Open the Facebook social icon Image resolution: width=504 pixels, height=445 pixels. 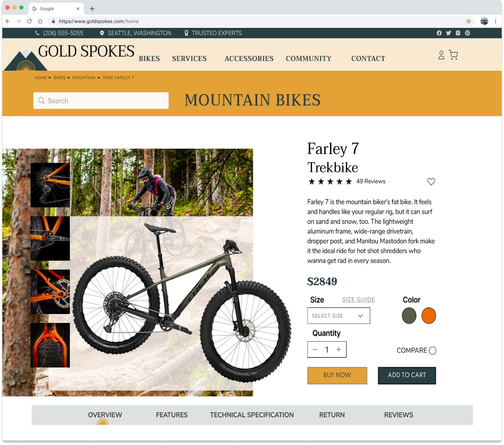(x=439, y=33)
